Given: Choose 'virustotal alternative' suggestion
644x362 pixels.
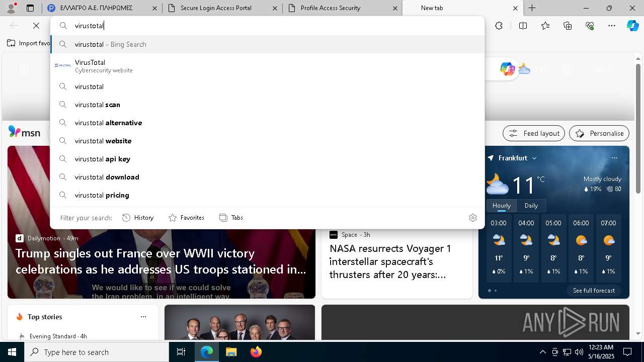Looking at the screenshot, I should 267,123.
